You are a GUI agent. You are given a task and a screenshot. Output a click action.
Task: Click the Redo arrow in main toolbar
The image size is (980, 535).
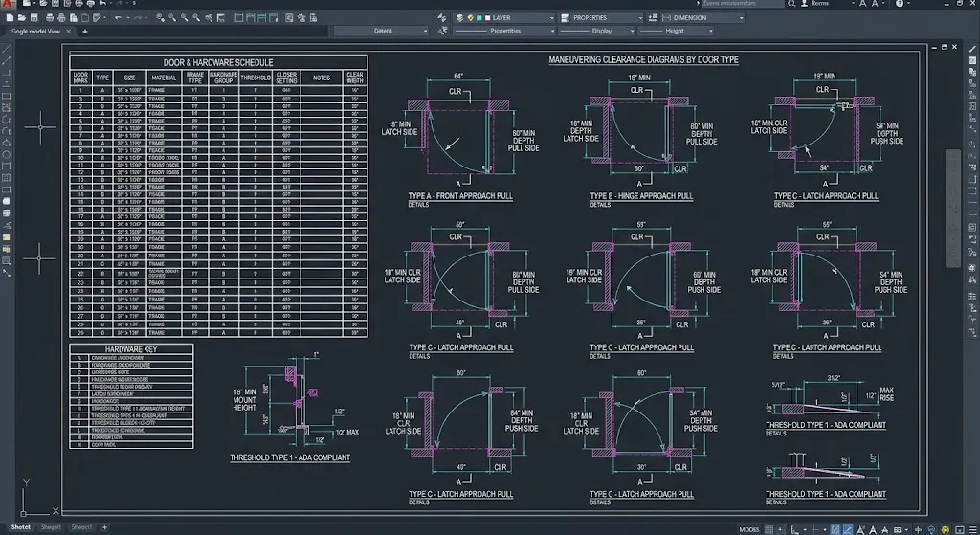(x=138, y=17)
